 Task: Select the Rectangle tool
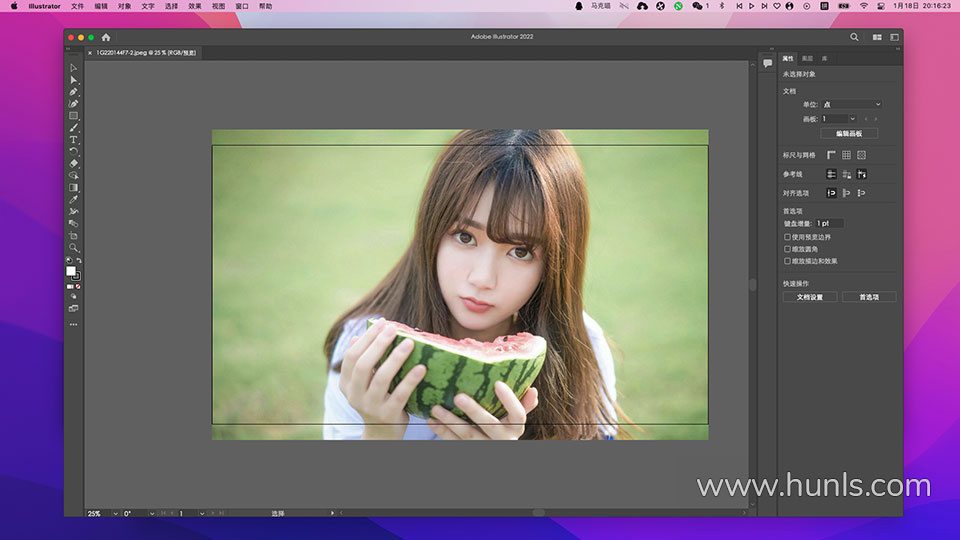click(73, 116)
